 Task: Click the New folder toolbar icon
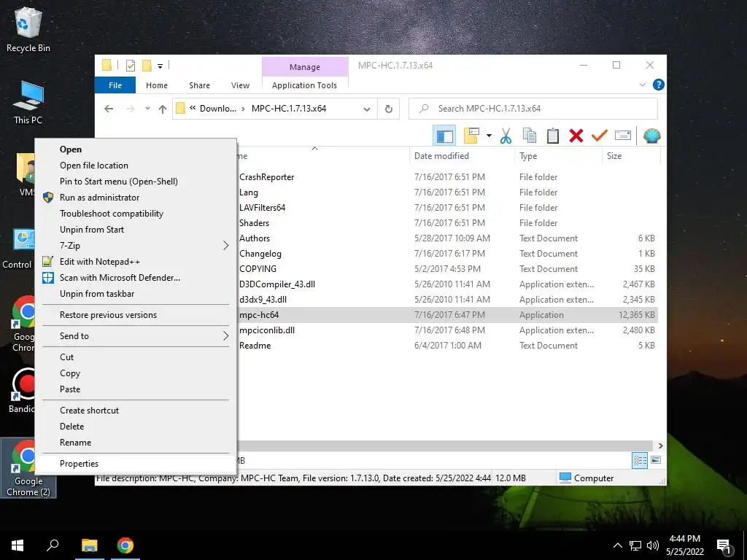click(x=471, y=136)
